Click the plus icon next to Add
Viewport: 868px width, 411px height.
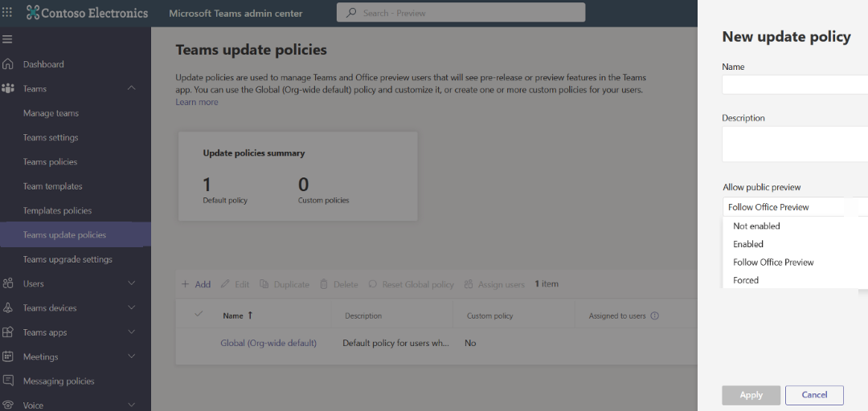(x=186, y=284)
